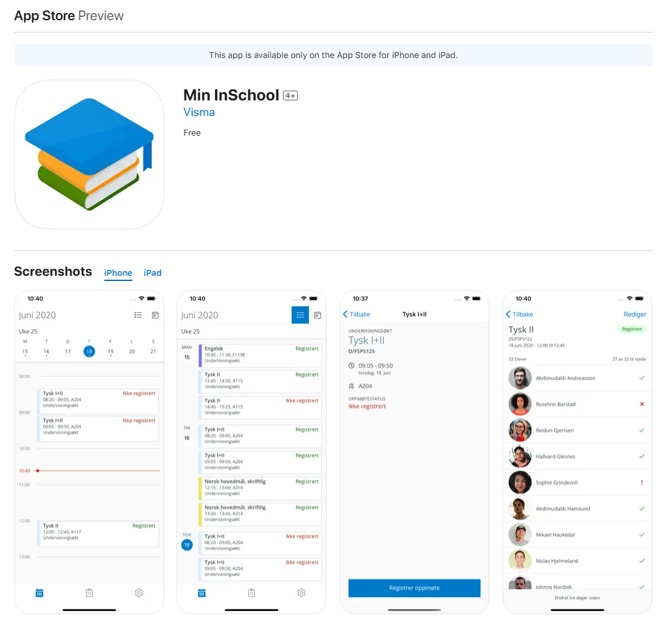Switch to the iPad screenshots tab
The image size is (672, 635).
(153, 273)
